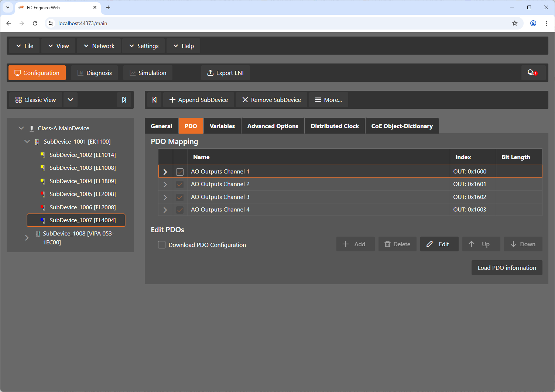Screen dimensions: 555x392
Task: Open the Help menu
Action: tap(183, 46)
